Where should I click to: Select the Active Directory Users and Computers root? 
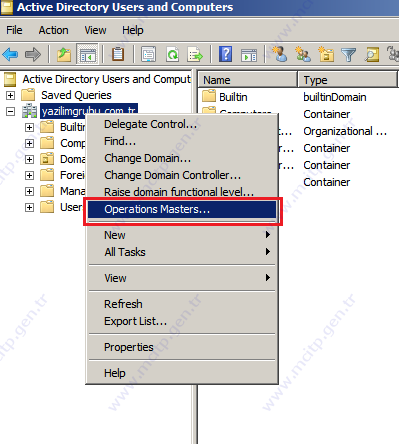107,79
